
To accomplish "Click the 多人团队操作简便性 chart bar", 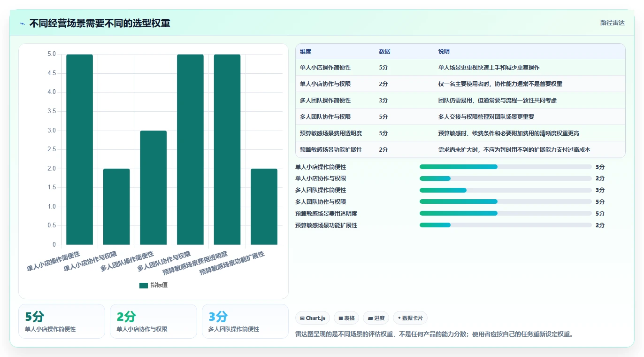I will pyautogui.click(x=153, y=187).
